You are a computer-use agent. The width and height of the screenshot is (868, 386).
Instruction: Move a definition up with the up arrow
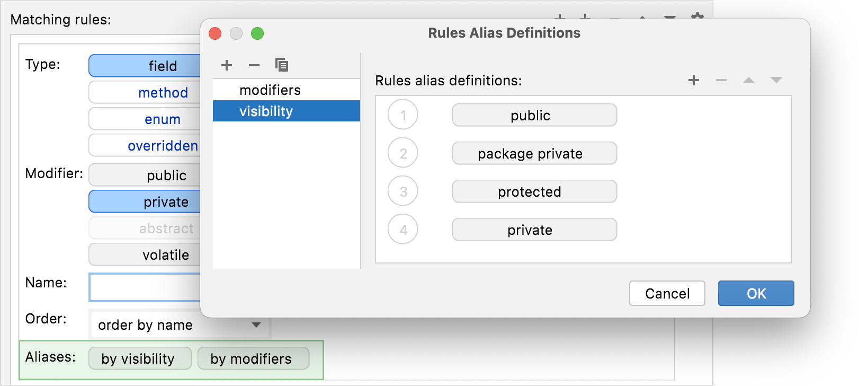(748, 81)
